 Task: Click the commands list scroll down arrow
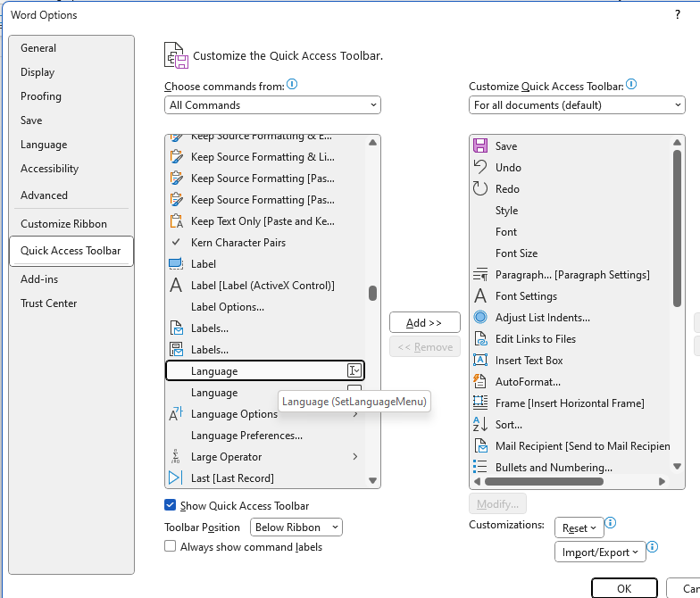[373, 480]
